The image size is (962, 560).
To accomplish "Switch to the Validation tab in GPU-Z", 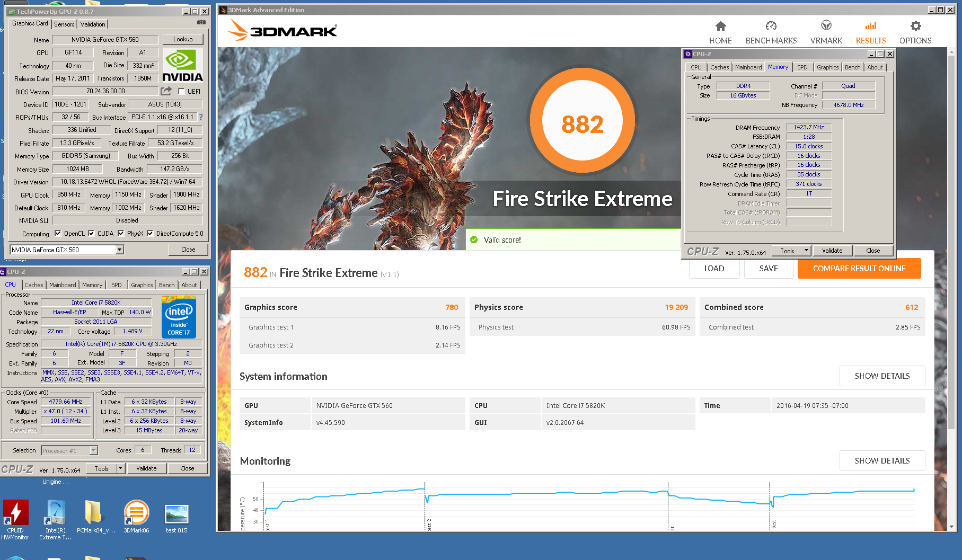I will coord(93,24).
